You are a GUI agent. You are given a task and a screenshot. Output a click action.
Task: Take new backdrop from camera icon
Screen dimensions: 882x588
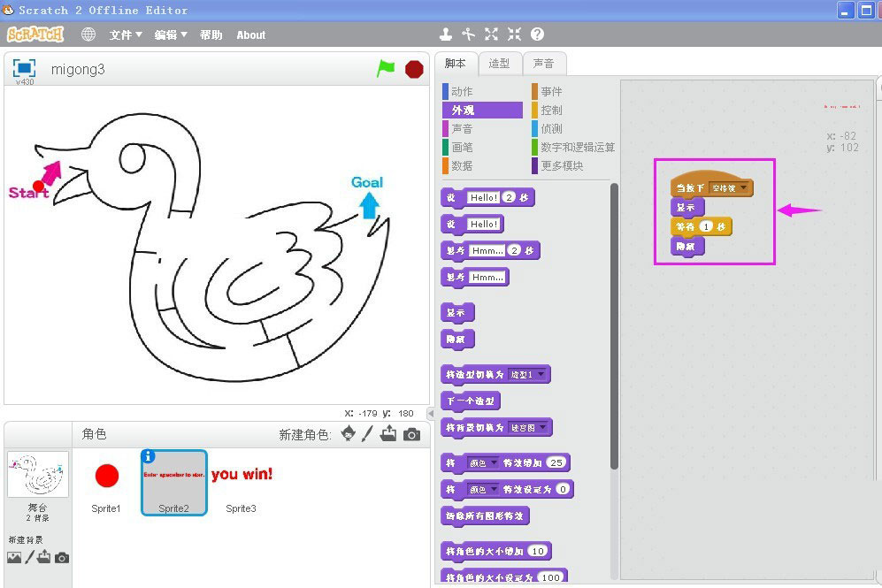[62, 558]
